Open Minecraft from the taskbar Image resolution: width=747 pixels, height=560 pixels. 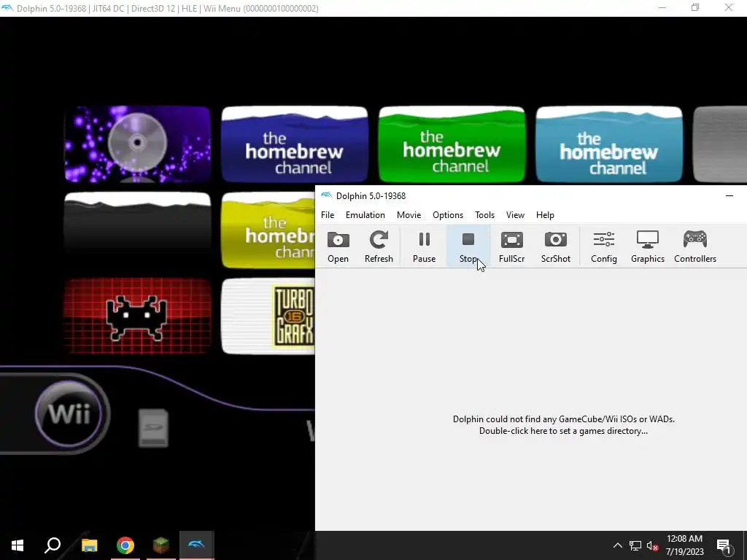click(161, 545)
